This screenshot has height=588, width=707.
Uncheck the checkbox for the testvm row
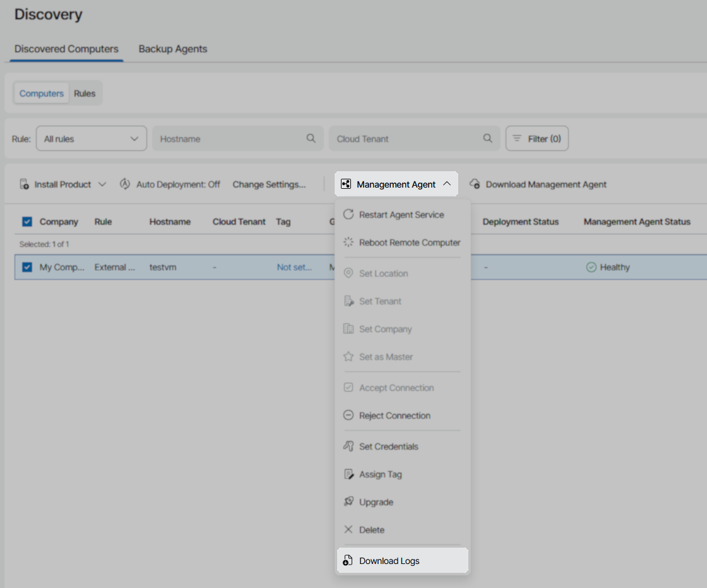click(27, 267)
